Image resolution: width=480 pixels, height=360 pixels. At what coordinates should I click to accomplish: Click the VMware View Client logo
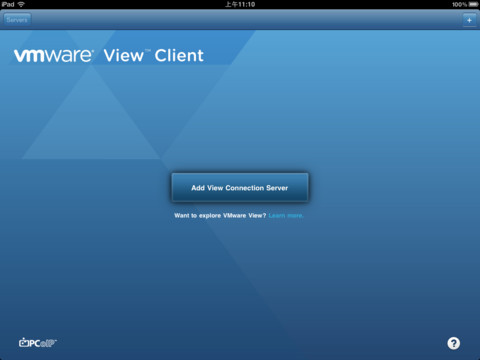click(x=109, y=55)
